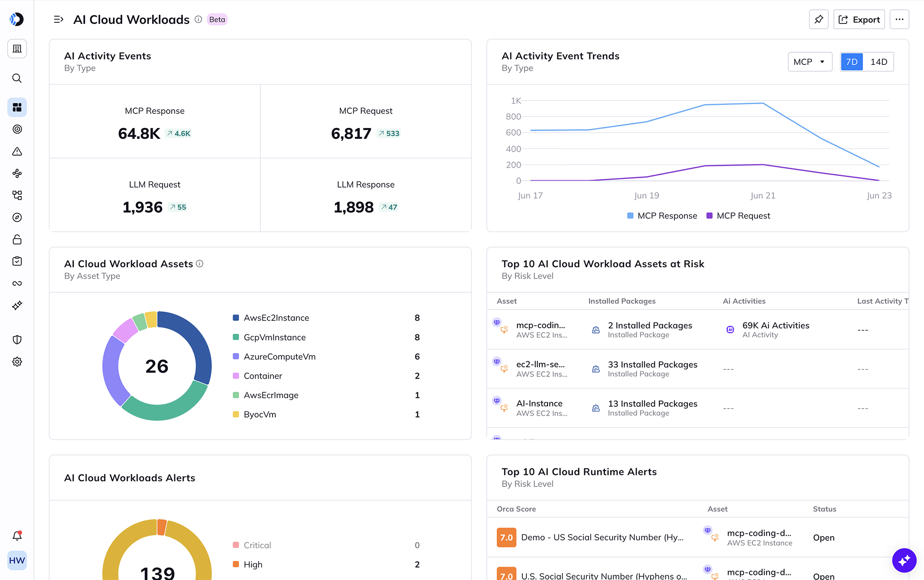
Task: Toggle the sidebar menu collapse icon
Action: [58, 19]
